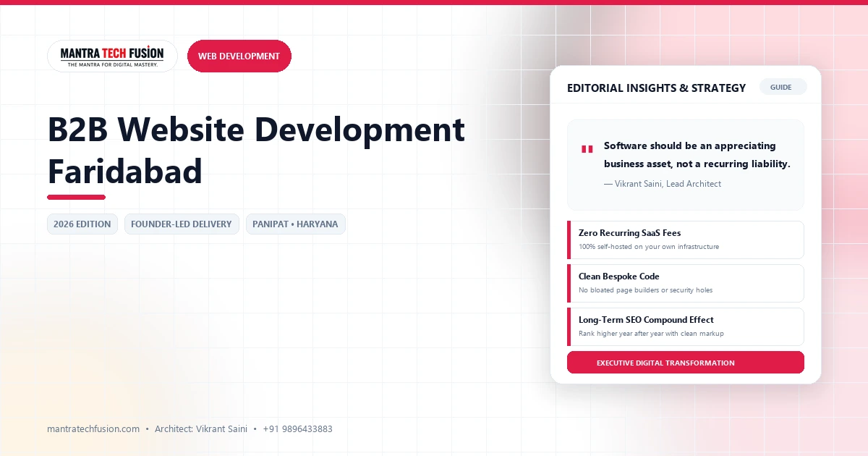The image size is (868, 456).
Task: Click Architect: Vikrant Saini footer text
Action: pyautogui.click(x=201, y=429)
